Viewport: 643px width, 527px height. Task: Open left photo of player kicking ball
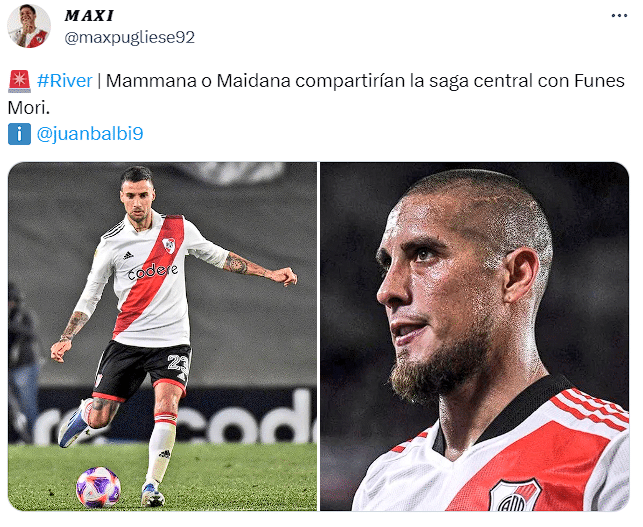click(x=162, y=336)
